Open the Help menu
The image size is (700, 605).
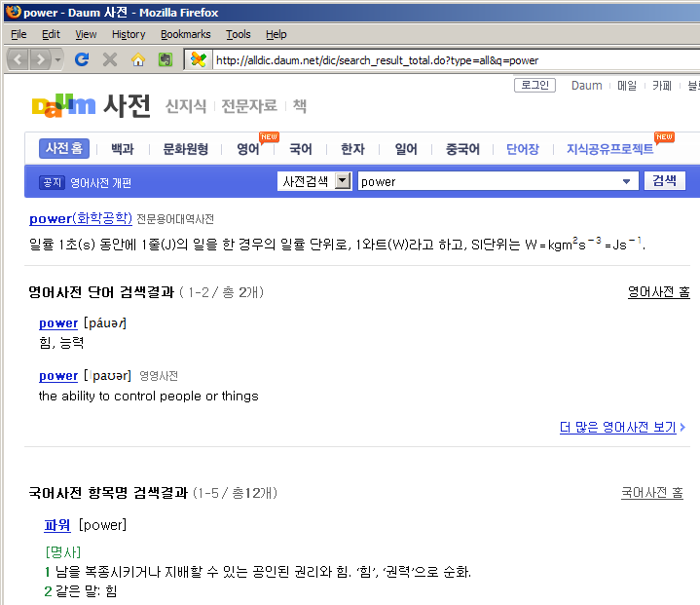point(276,34)
